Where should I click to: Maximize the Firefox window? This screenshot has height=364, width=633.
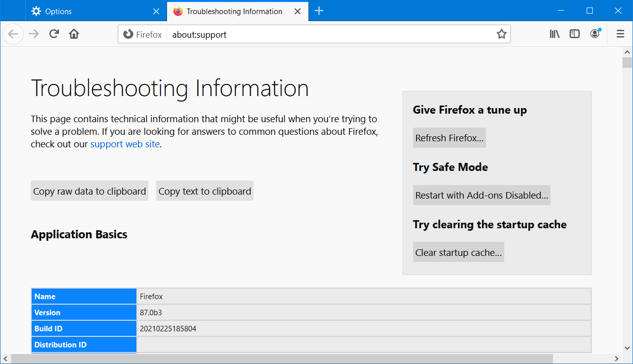pyautogui.click(x=590, y=11)
